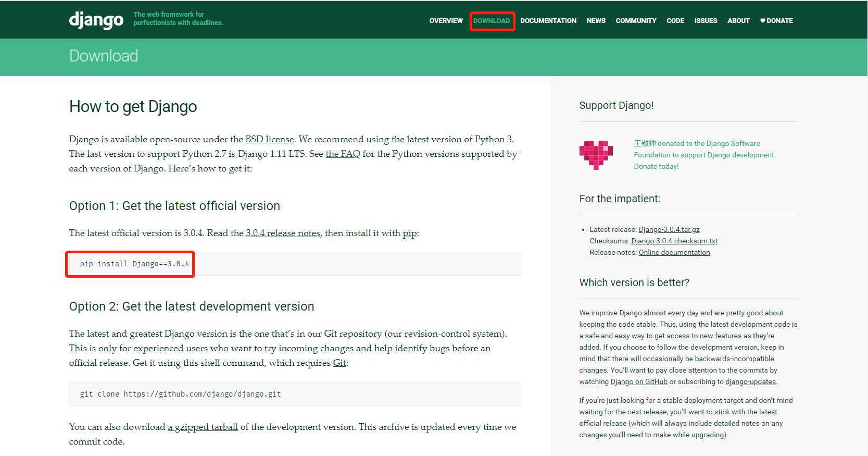
Task: Open the Download nav item
Action: pyautogui.click(x=492, y=21)
